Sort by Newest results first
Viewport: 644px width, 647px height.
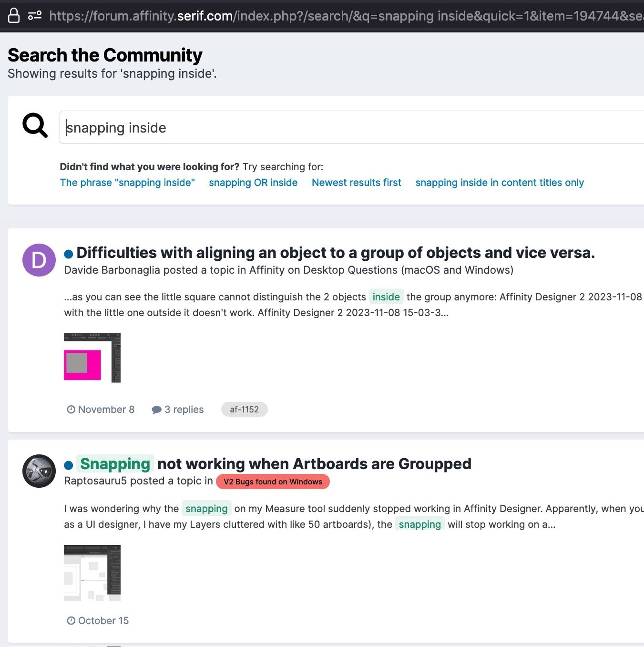tap(357, 183)
